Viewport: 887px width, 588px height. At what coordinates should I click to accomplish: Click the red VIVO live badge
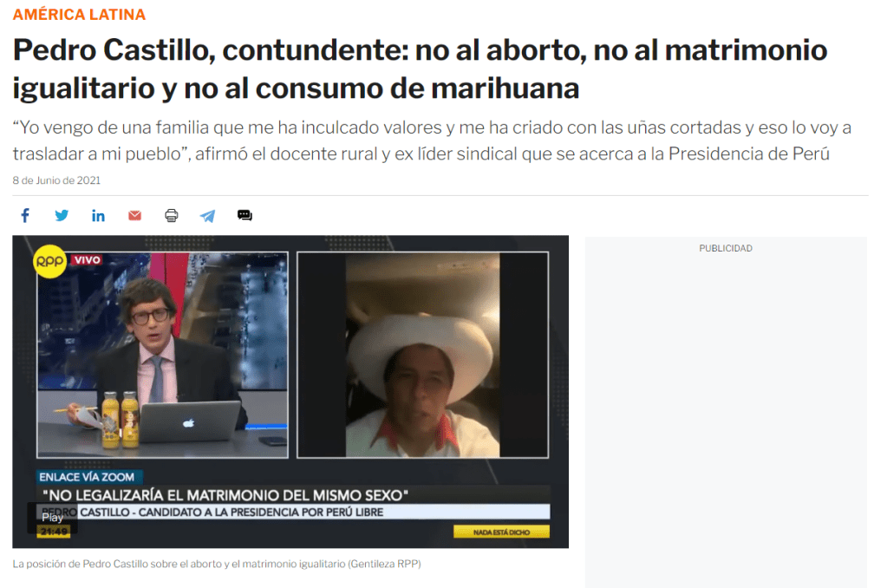click(87, 260)
